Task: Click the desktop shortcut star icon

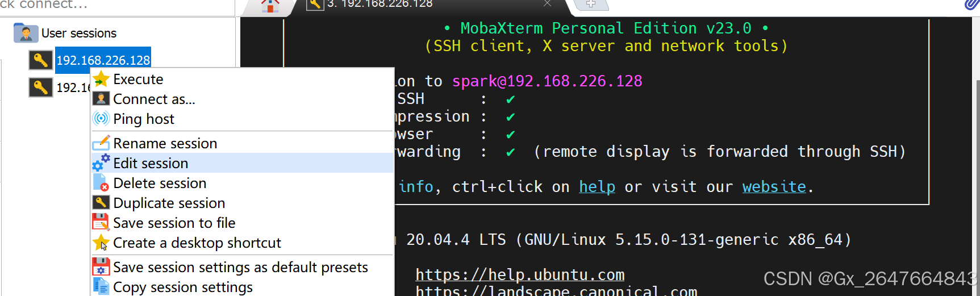Action: [x=101, y=243]
